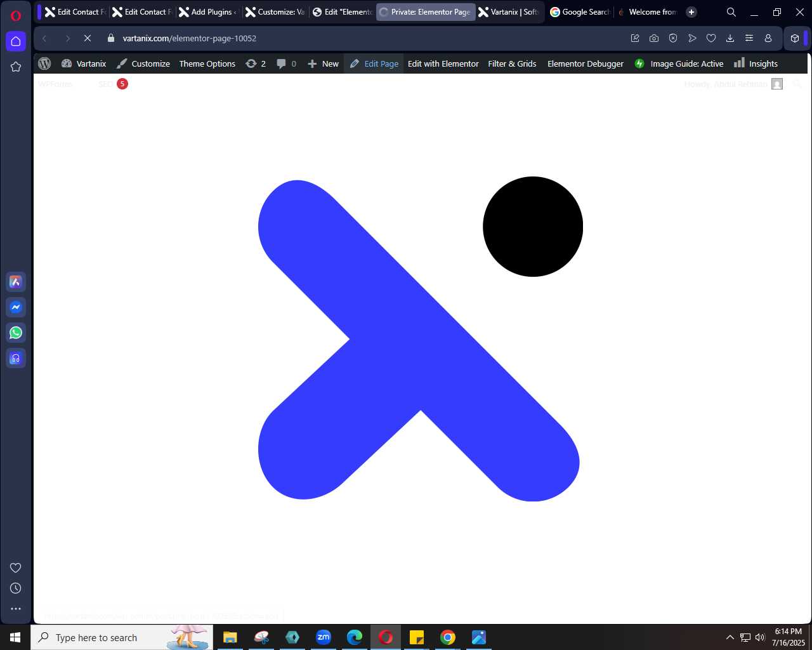Open the downloads icon in toolbar

tap(730, 38)
